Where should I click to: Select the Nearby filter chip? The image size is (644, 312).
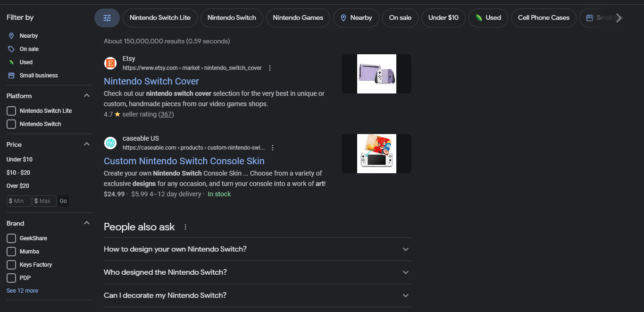[x=356, y=18]
